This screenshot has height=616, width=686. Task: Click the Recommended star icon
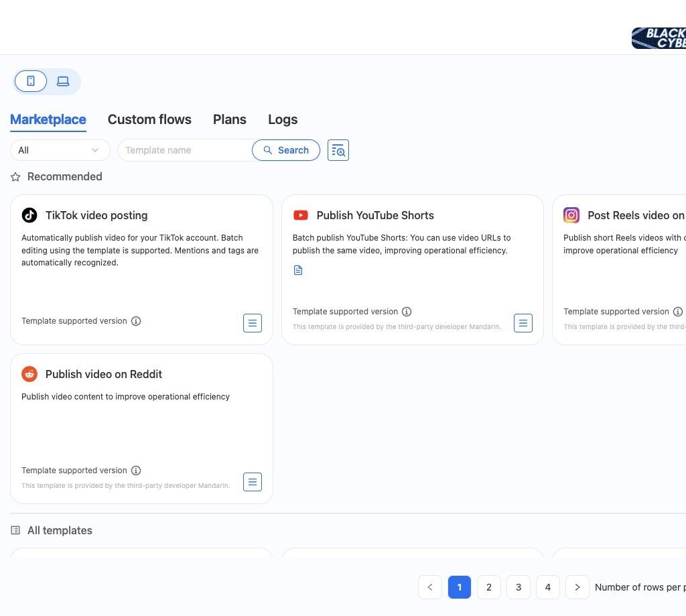click(15, 177)
